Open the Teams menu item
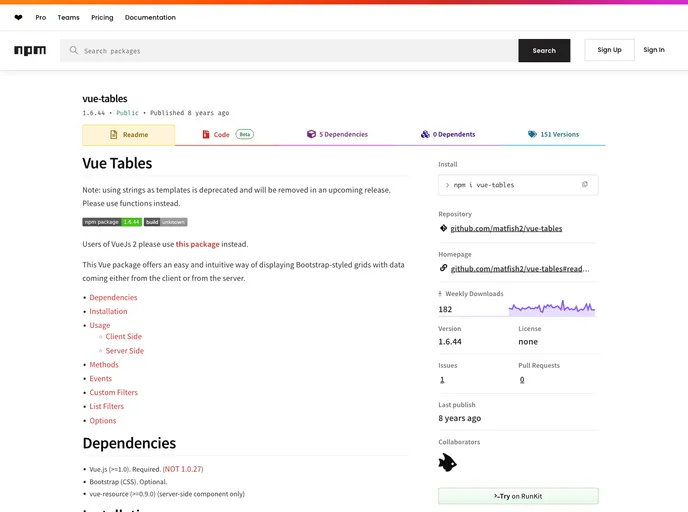The image size is (688, 512). click(68, 18)
